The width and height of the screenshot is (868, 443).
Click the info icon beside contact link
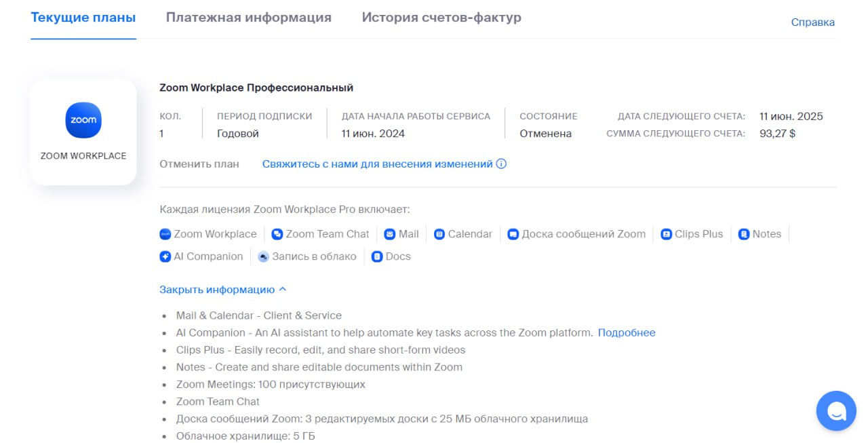(x=502, y=164)
